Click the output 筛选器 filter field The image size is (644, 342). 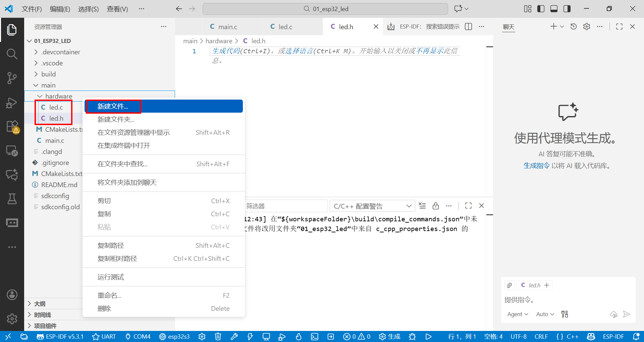[x=286, y=206]
